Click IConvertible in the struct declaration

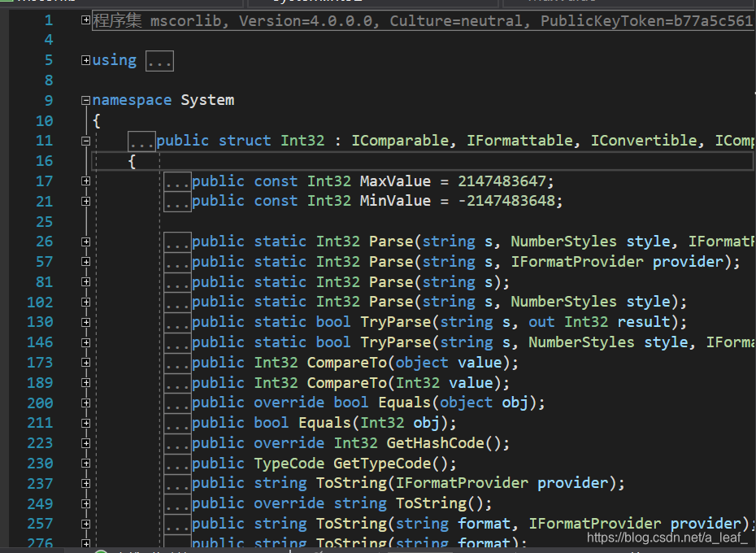pyautogui.click(x=644, y=141)
